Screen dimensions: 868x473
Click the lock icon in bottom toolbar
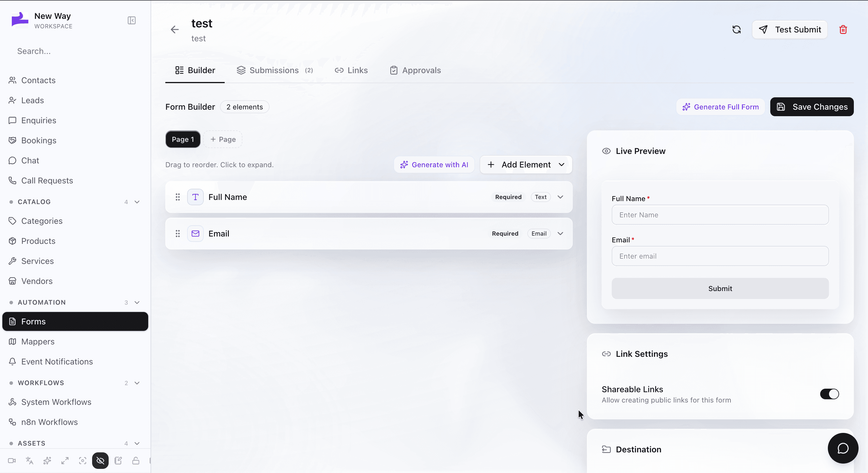136,461
